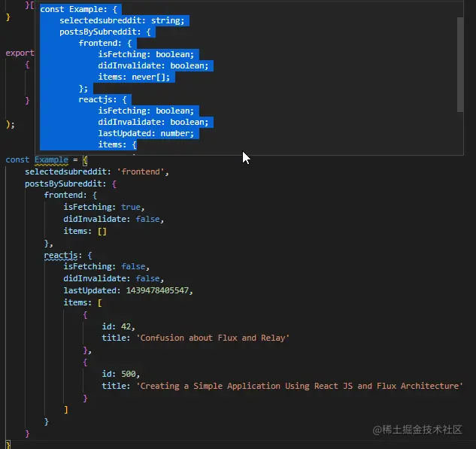Click 'const Example: {' at the top of the tooltip

[79, 10]
